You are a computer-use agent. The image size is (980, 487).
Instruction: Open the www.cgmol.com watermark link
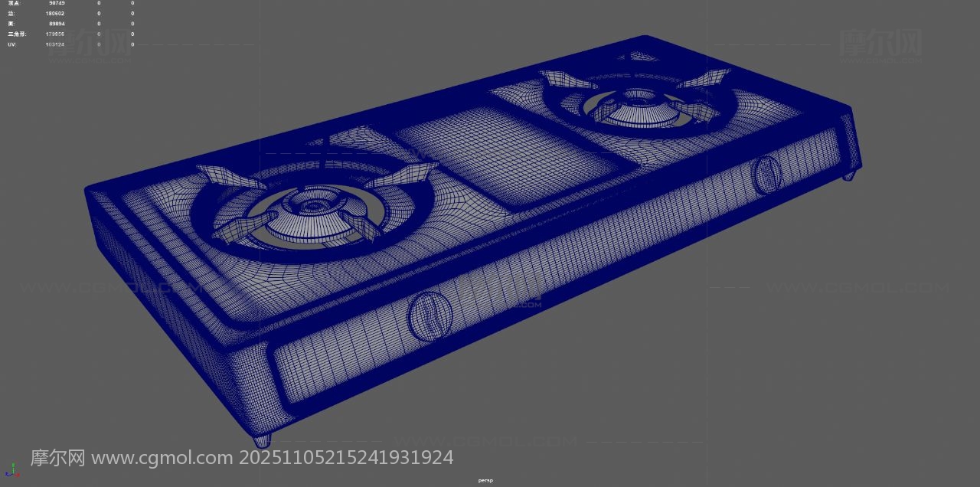coord(162,458)
